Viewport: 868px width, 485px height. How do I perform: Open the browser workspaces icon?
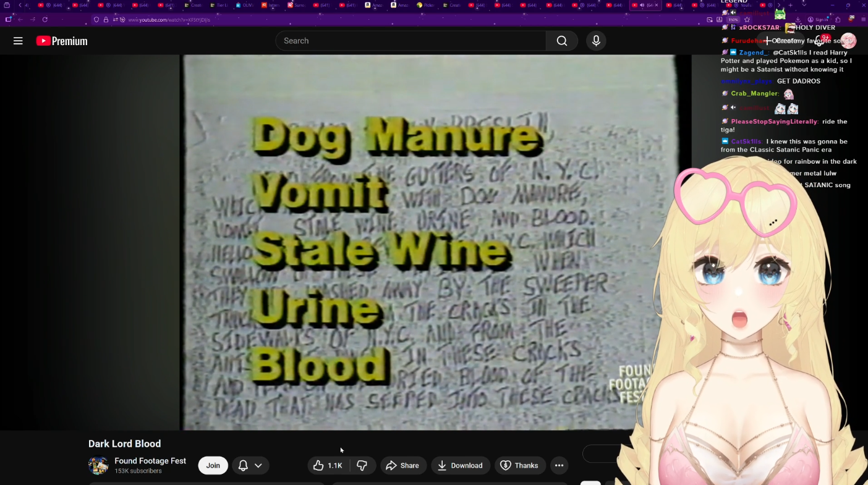click(x=7, y=5)
